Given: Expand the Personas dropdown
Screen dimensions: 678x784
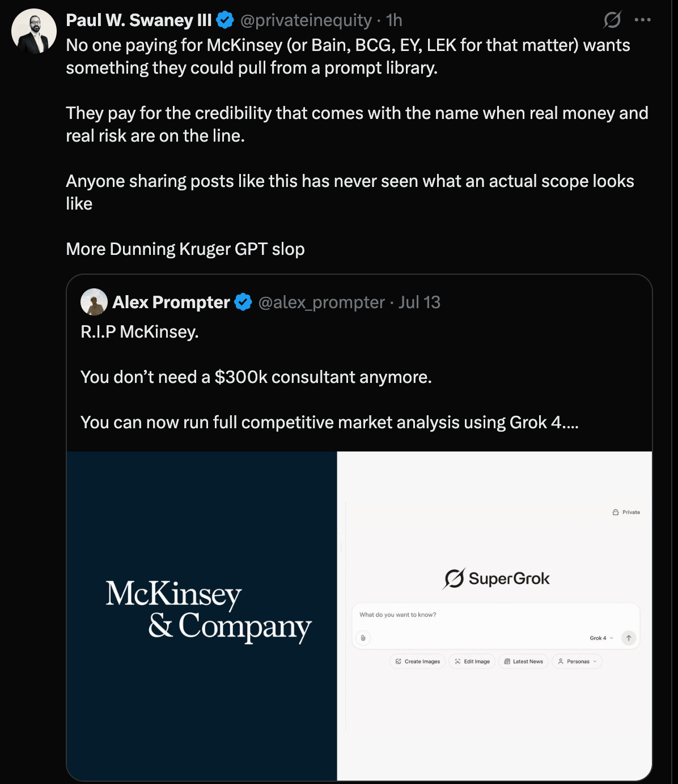Looking at the screenshot, I should tap(578, 662).
